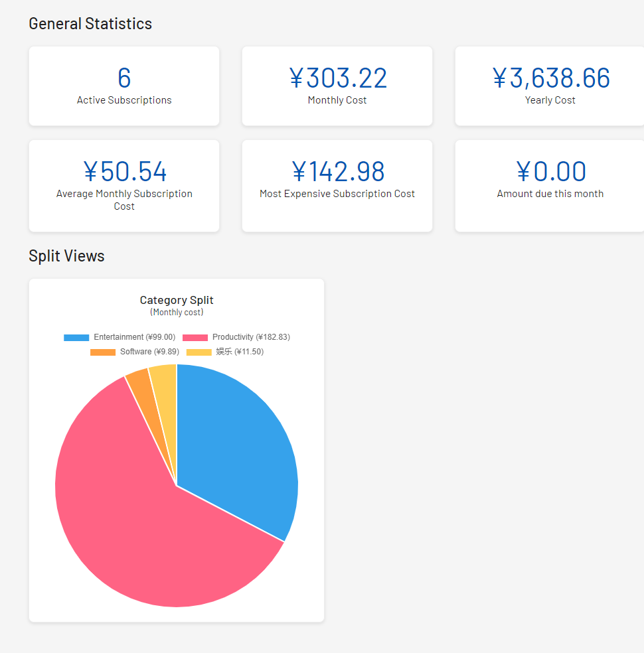Click the Amount due this month card

(550, 186)
